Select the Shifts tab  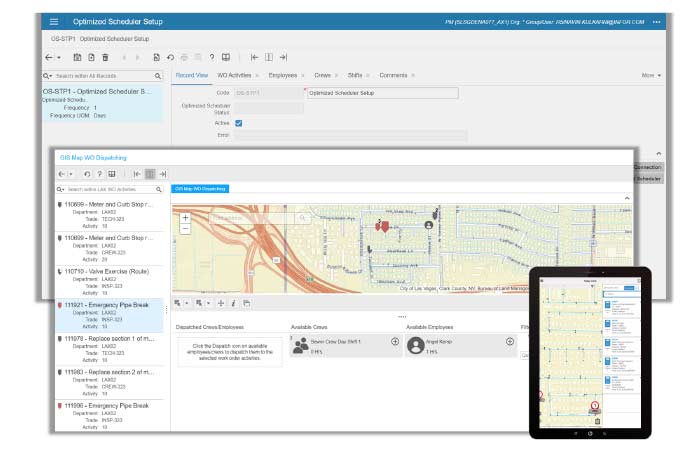(355, 75)
